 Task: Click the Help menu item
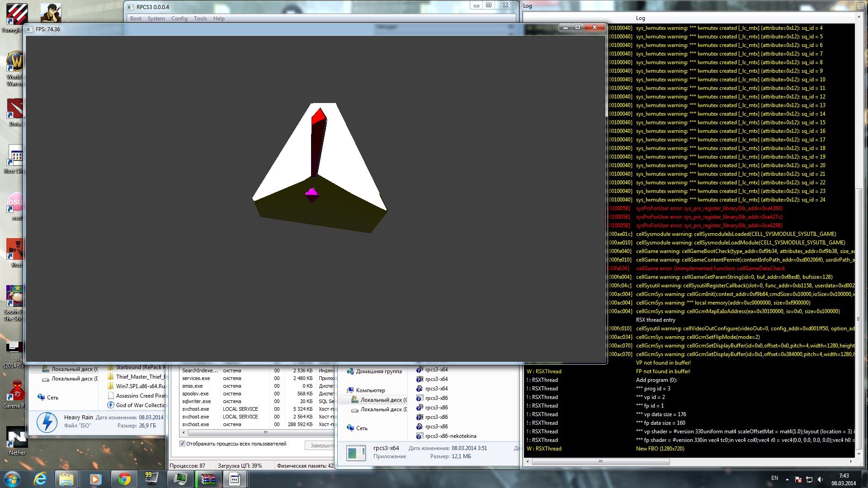[219, 19]
